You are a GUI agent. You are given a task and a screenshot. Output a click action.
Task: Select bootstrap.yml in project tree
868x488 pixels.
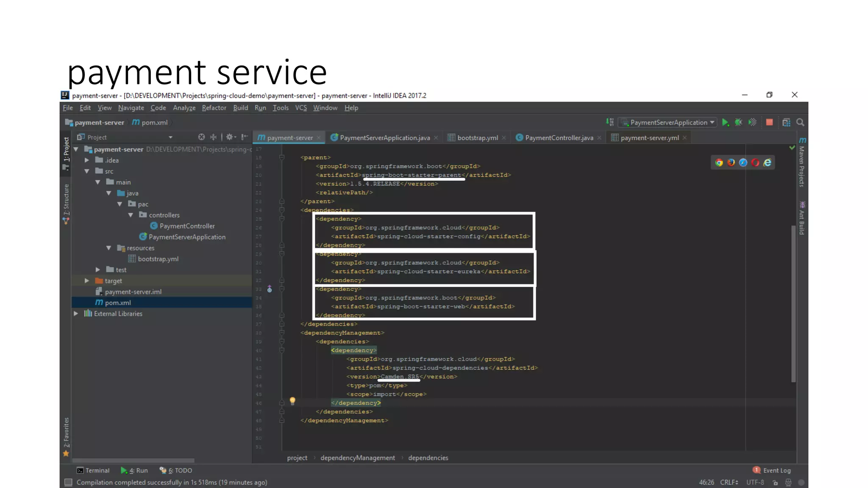click(x=153, y=259)
